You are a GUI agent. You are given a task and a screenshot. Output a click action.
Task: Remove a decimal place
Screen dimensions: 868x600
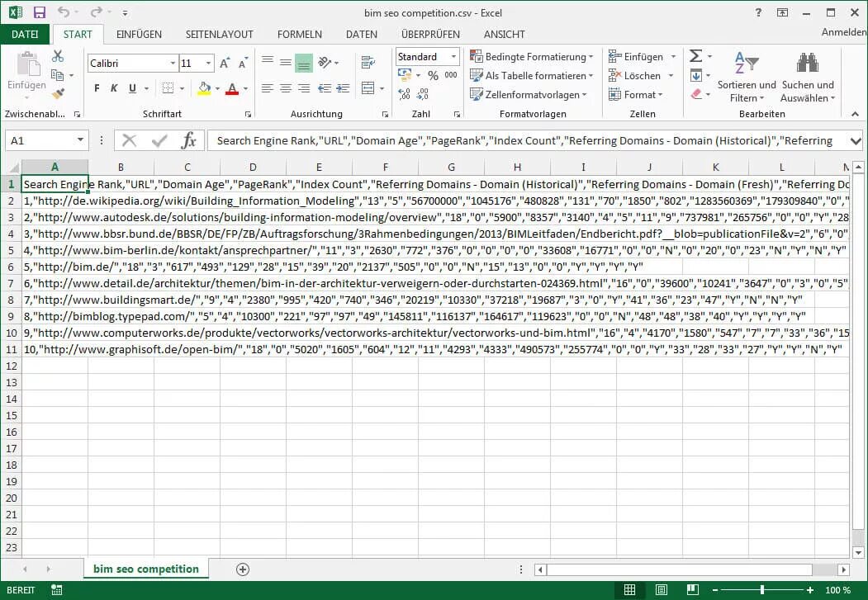pos(423,94)
